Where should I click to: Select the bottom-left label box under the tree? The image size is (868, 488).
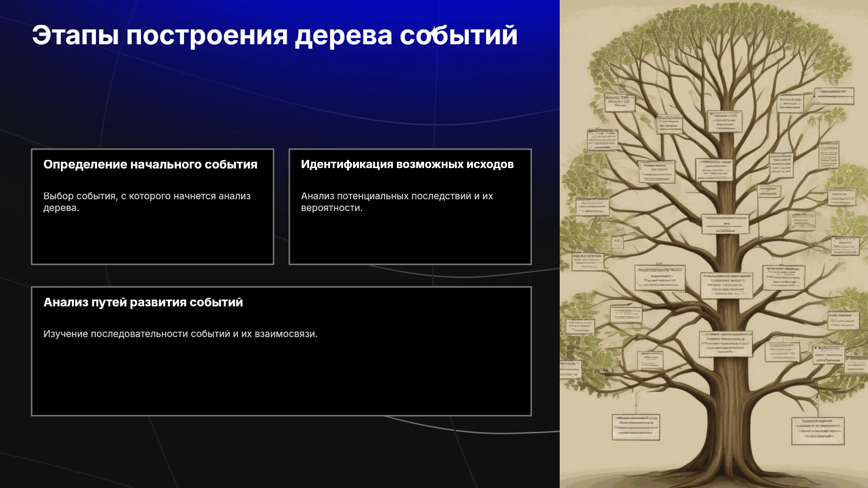pos(636,427)
